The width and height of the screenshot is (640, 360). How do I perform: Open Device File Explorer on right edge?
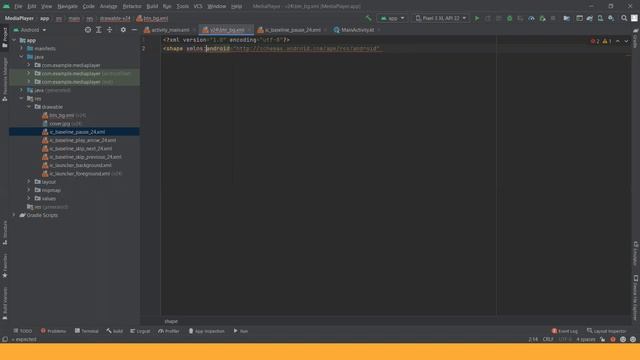[636, 298]
